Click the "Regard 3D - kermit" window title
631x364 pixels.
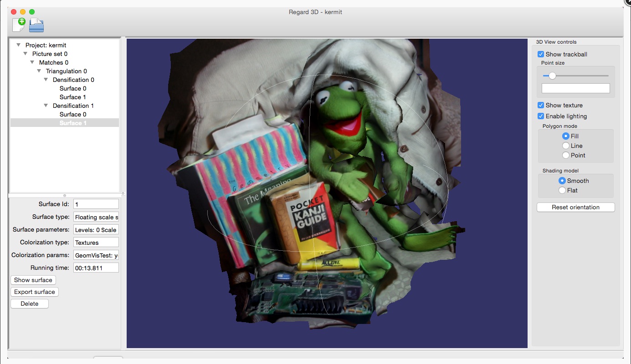[315, 12]
